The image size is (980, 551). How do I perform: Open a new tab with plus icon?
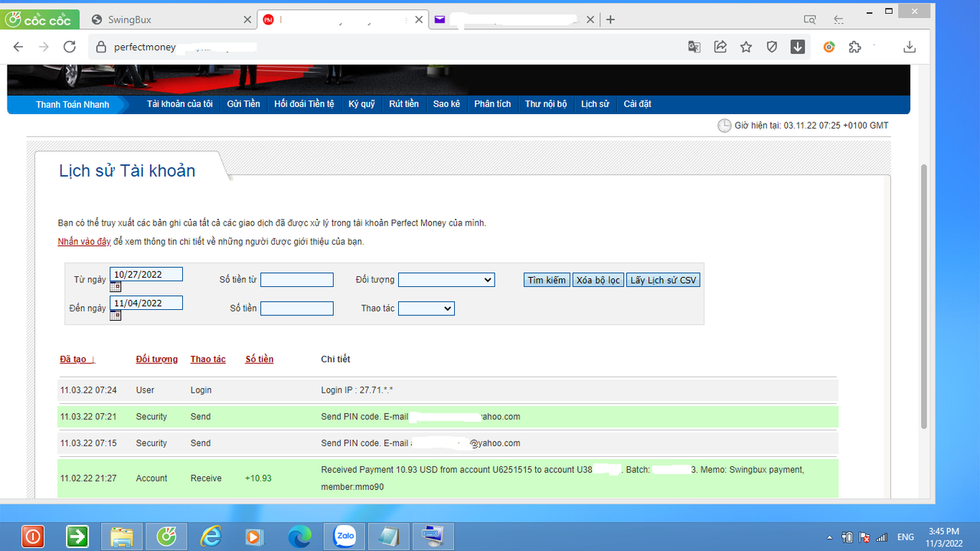tap(610, 20)
